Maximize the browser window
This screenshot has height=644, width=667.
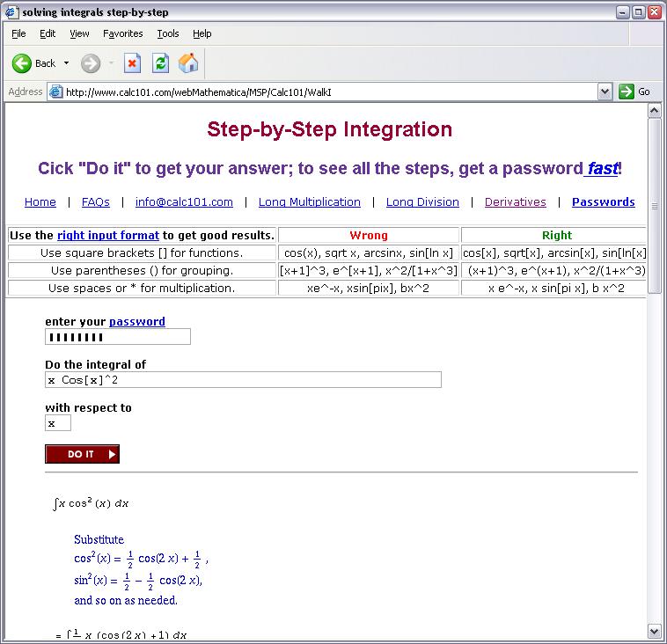click(639, 12)
